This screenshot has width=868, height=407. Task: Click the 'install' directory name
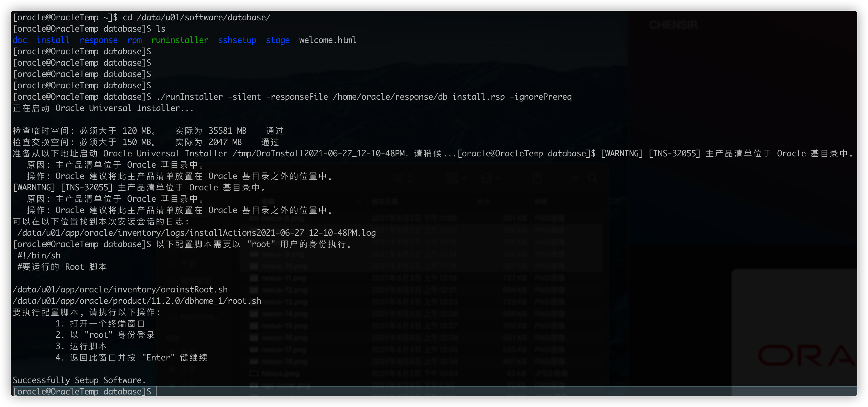pyautogui.click(x=53, y=40)
